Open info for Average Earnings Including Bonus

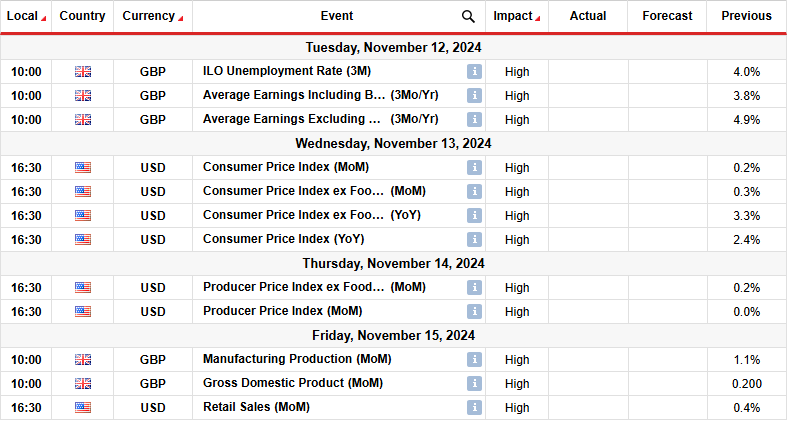click(x=474, y=95)
